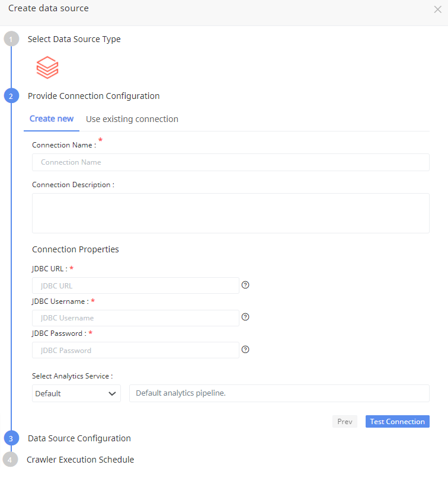Click step 4 circle Crawler Execution Schedule
The height and width of the screenshot is (478, 448).
(11, 459)
